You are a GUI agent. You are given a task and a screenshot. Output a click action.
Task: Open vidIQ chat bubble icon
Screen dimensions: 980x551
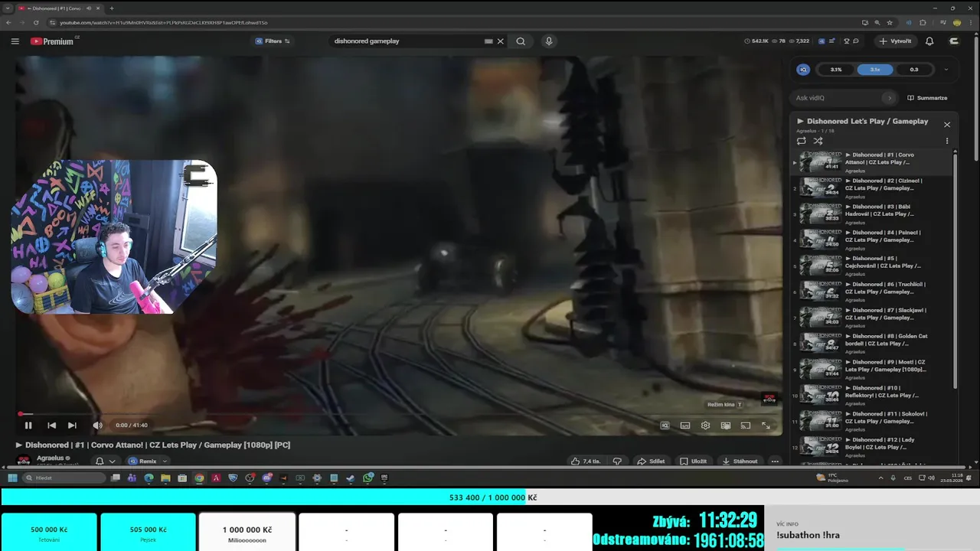click(x=856, y=41)
